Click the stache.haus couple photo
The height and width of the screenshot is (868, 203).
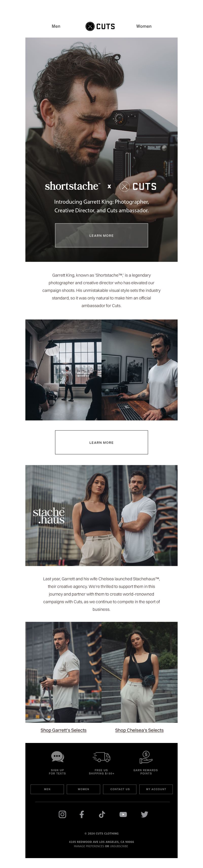coord(101,515)
